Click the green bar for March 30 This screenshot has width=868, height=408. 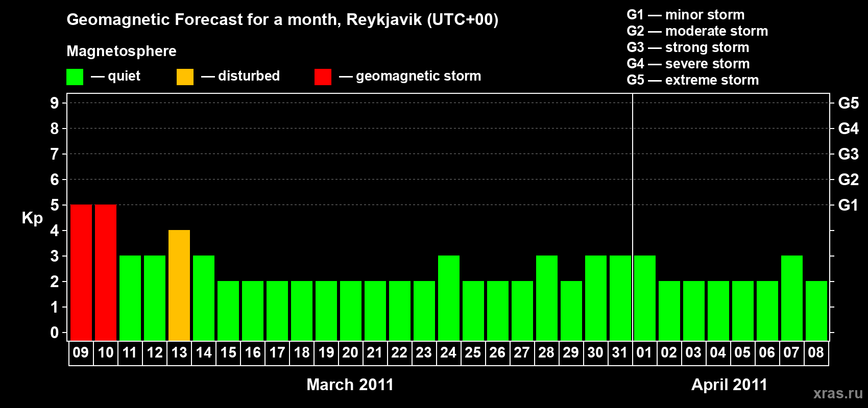596,298
